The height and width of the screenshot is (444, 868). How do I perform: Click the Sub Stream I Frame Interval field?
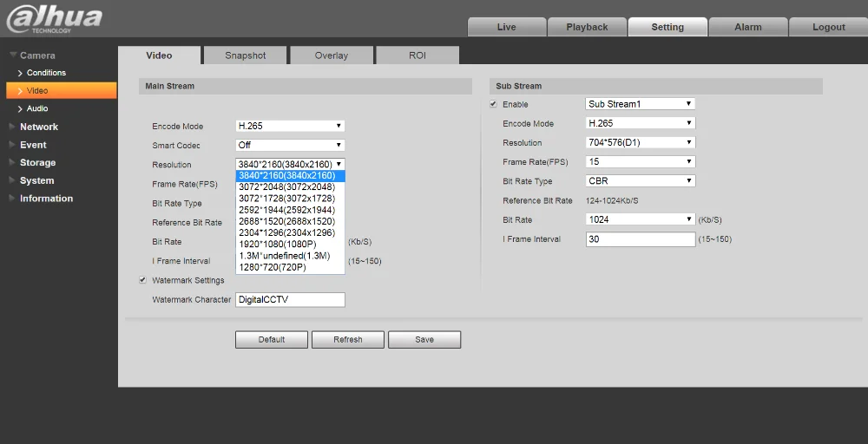641,239
